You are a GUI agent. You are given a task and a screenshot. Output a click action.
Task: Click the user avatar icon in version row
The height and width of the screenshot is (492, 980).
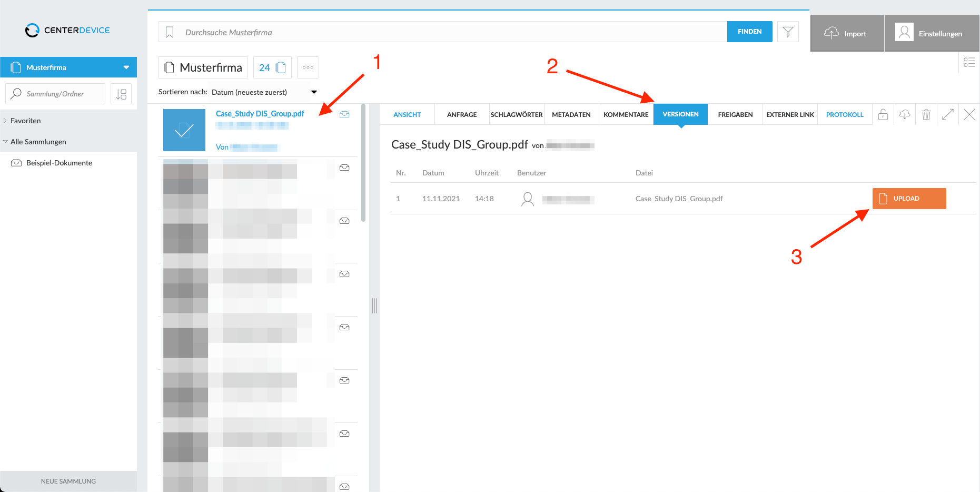[x=527, y=199]
